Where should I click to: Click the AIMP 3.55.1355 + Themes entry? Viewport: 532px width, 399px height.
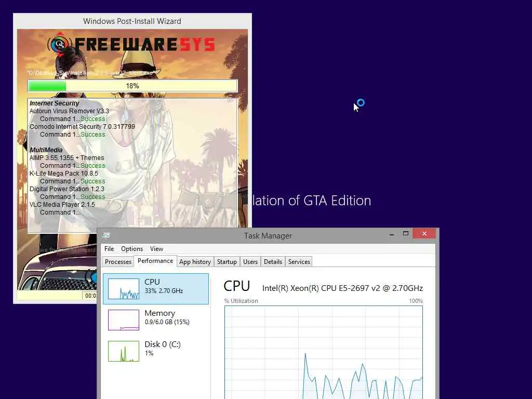click(67, 158)
